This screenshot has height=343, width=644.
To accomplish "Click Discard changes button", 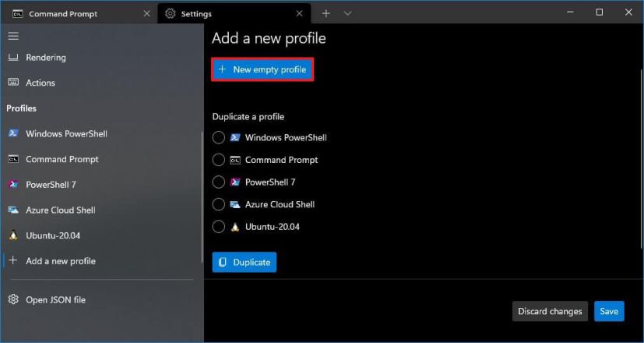I will (550, 311).
